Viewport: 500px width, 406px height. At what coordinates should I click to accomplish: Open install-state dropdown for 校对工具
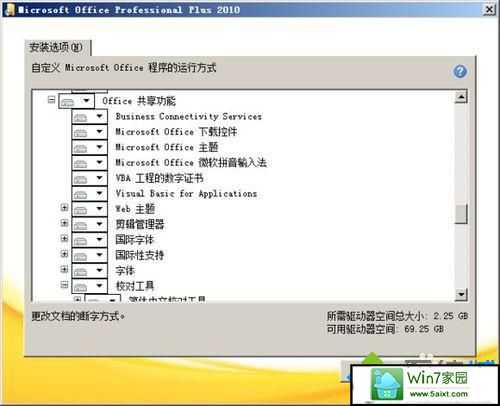(x=89, y=286)
